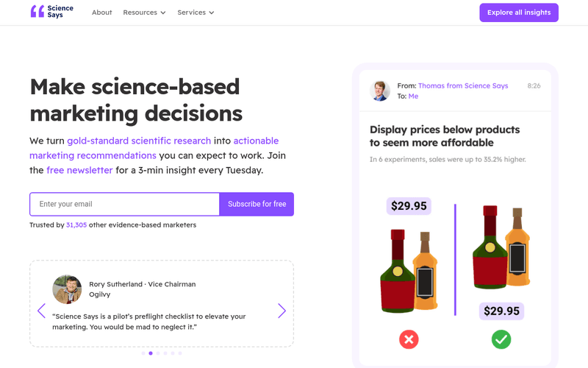The height and width of the screenshot is (368, 588).
Task: Follow the free newsletter link
Action: coord(79,170)
